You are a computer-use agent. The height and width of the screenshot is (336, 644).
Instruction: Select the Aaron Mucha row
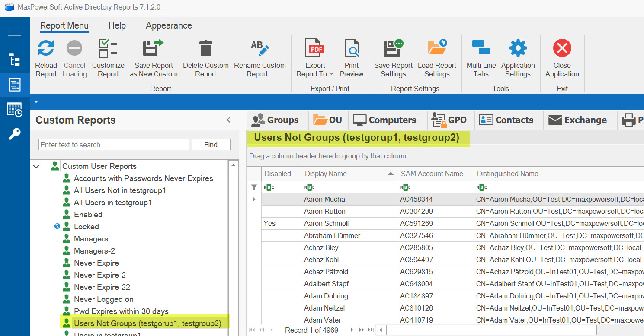(445, 200)
